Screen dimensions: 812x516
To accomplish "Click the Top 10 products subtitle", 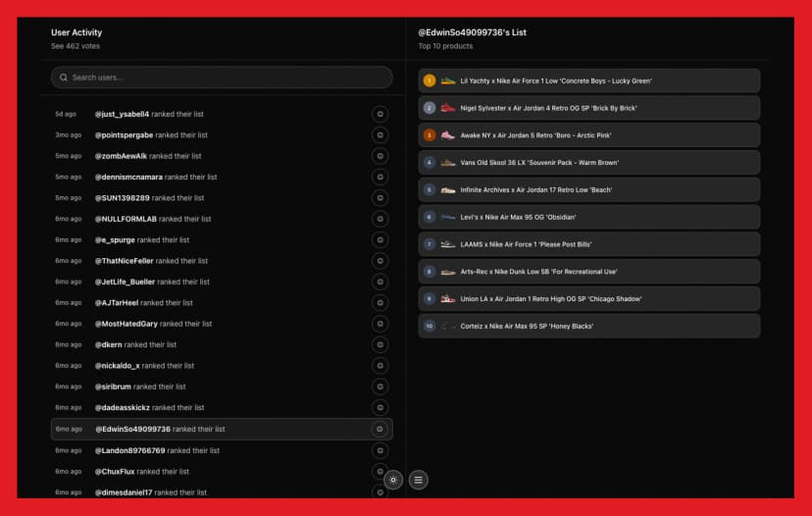I will [445, 46].
